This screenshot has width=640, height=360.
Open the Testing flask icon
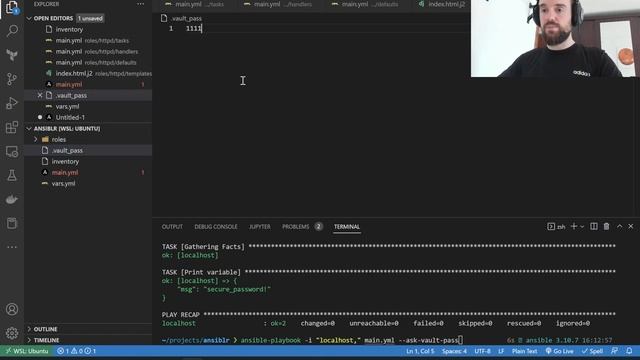pos(12,176)
